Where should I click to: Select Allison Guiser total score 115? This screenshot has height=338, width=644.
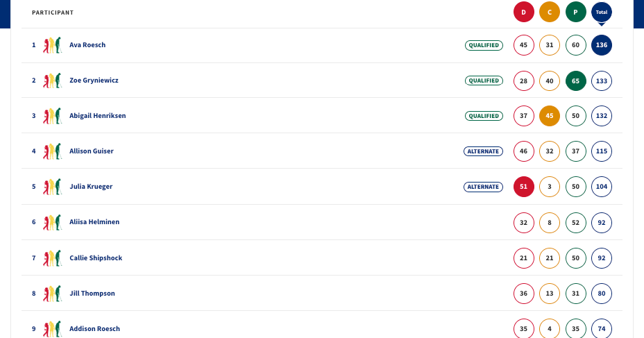tap(602, 151)
